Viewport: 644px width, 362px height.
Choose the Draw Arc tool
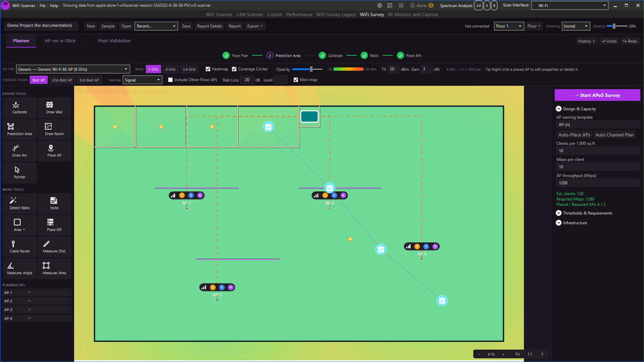point(20,151)
